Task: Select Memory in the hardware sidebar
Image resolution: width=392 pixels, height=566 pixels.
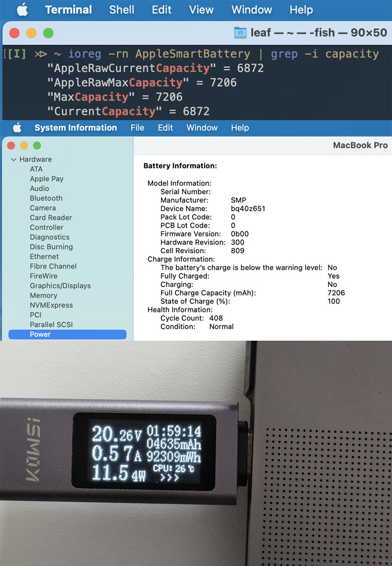Action: click(x=44, y=296)
